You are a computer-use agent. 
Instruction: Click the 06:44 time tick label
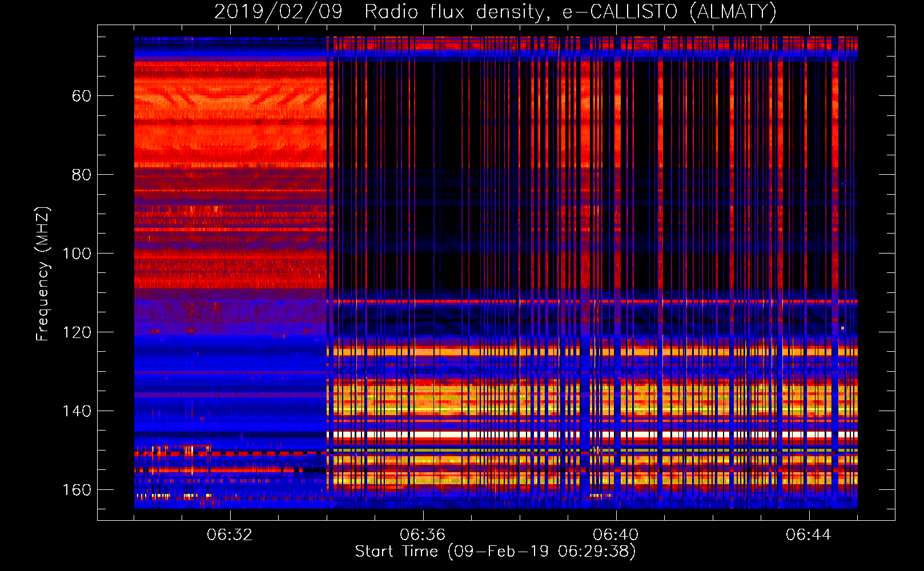pyautogui.click(x=809, y=534)
